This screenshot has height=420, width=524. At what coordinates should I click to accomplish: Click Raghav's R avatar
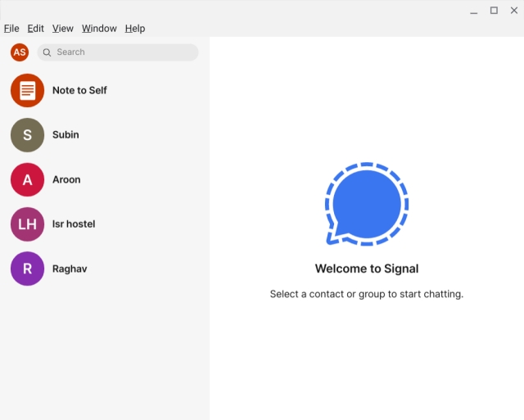click(x=27, y=269)
